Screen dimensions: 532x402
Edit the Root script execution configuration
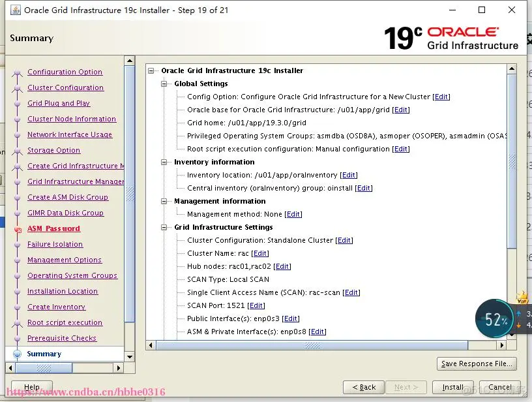(x=401, y=149)
